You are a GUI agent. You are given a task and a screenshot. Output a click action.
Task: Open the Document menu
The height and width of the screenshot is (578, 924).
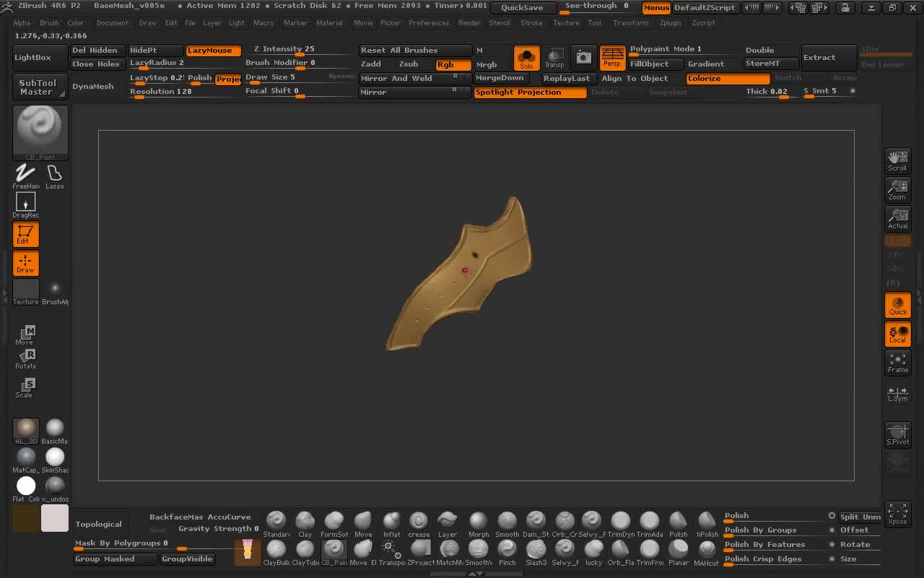(112, 23)
